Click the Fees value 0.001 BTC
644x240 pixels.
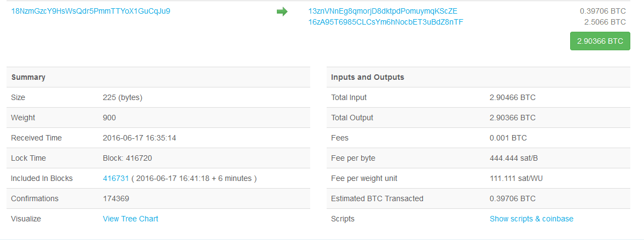[x=507, y=138]
